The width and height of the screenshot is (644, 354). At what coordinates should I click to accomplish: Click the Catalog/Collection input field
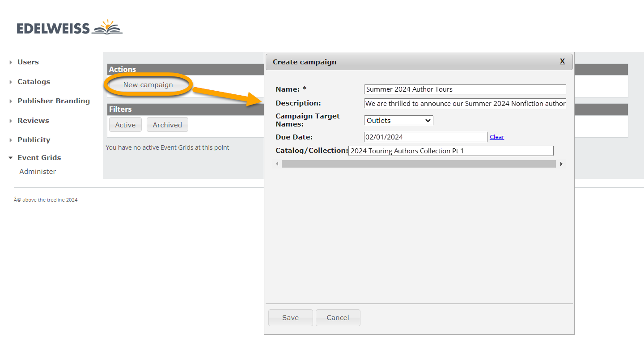pyautogui.click(x=451, y=151)
